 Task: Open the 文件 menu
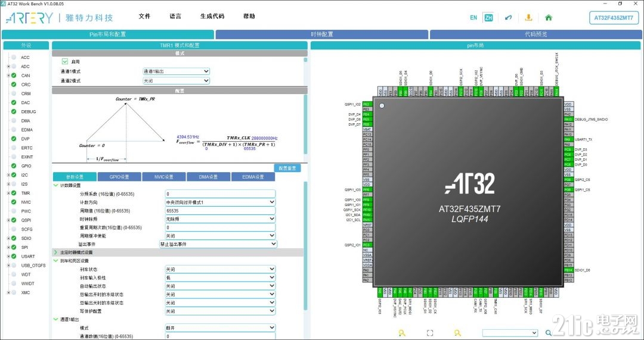coord(144,17)
